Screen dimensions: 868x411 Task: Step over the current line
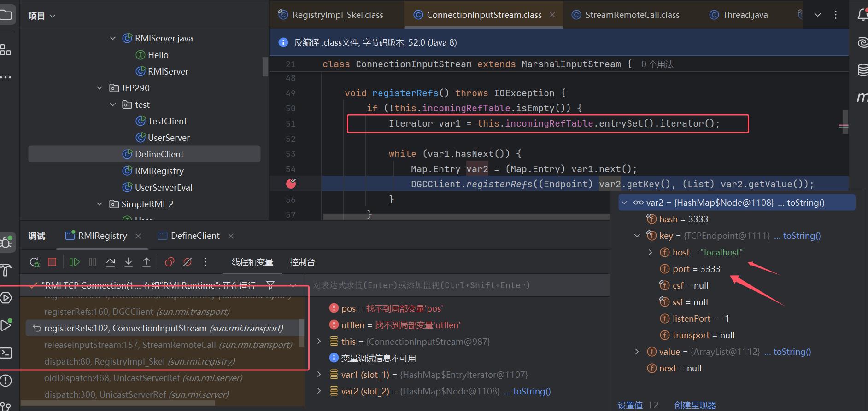[111, 262]
